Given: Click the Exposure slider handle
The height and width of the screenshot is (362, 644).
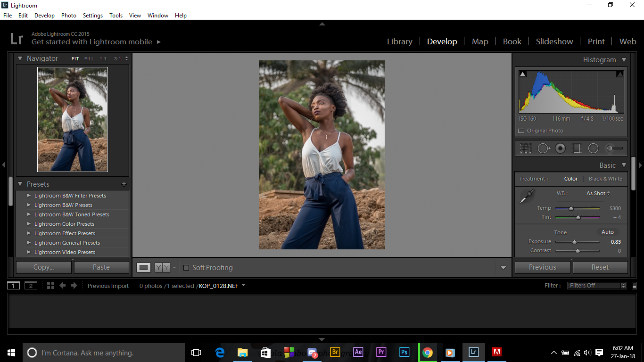Looking at the screenshot, I should click(574, 242).
